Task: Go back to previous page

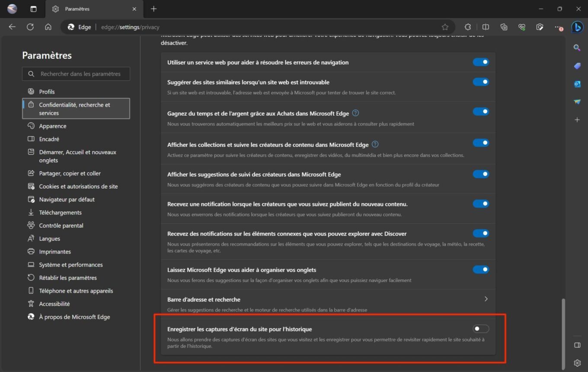Action: [12, 27]
